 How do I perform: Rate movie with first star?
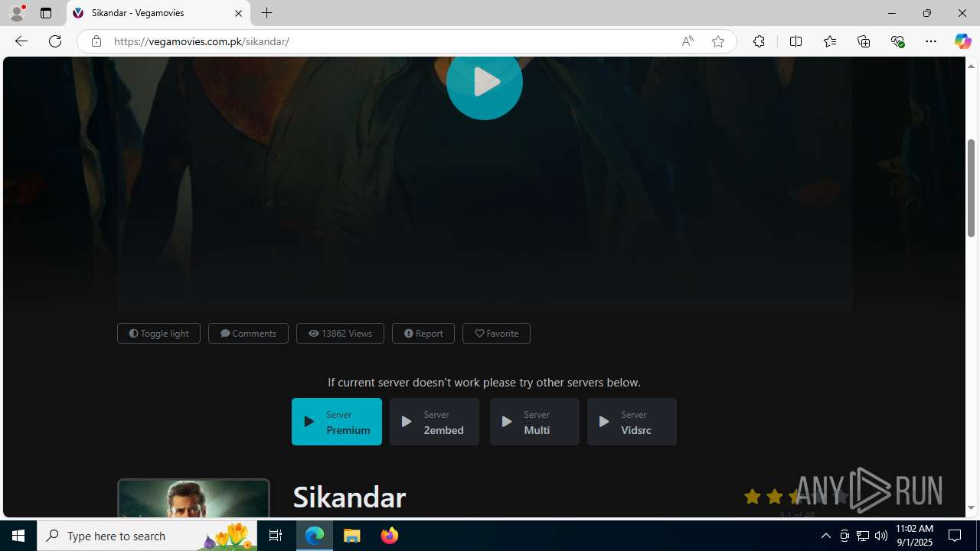pos(753,497)
